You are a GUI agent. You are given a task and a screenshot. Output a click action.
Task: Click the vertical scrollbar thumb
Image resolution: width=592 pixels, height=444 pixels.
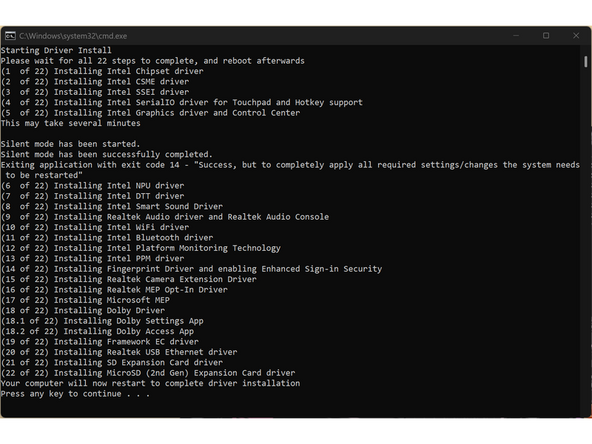[x=586, y=62]
